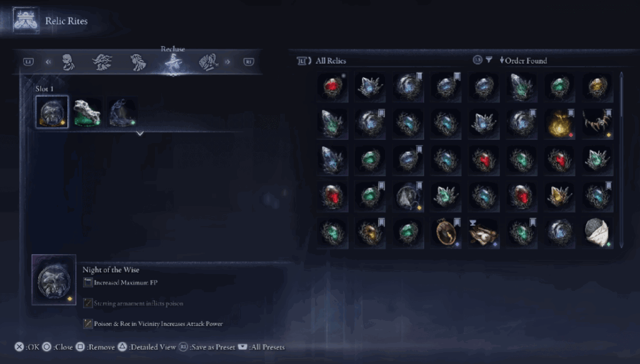Go to previous characters with left double-chevron
The width and height of the screenshot is (640, 364).
coord(48,62)
